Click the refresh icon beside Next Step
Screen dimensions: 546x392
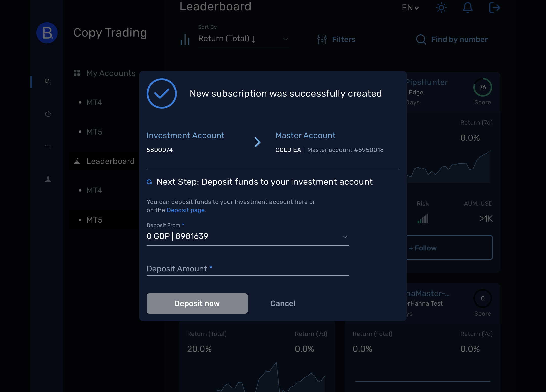pyautogui.click(x=149, y=182)
